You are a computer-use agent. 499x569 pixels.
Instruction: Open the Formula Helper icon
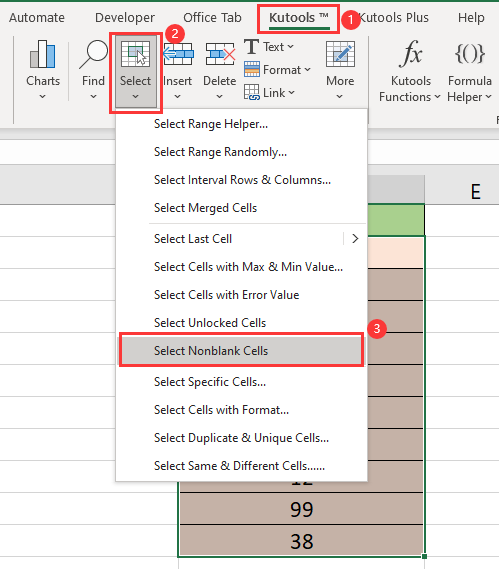coord(470,54)
